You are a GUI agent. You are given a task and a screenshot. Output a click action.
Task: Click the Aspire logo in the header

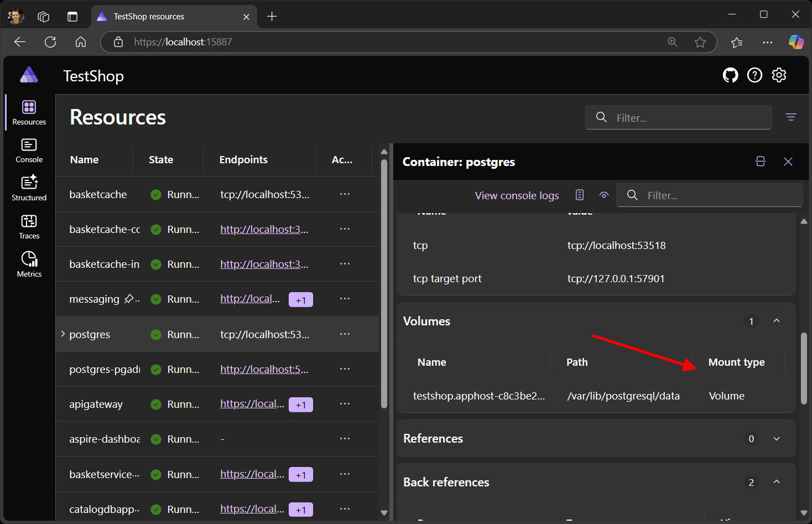coord(29,75)
